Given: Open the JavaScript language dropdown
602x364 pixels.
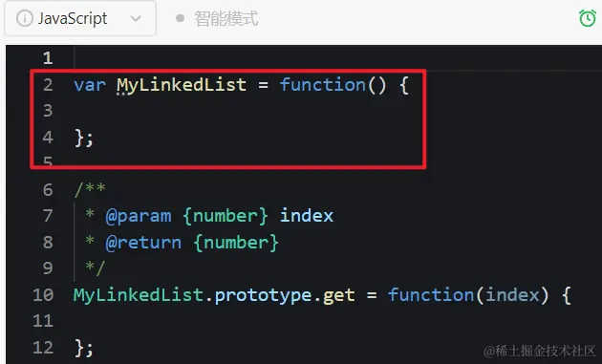Looking at the screenshot, I should tap(80, 18).
